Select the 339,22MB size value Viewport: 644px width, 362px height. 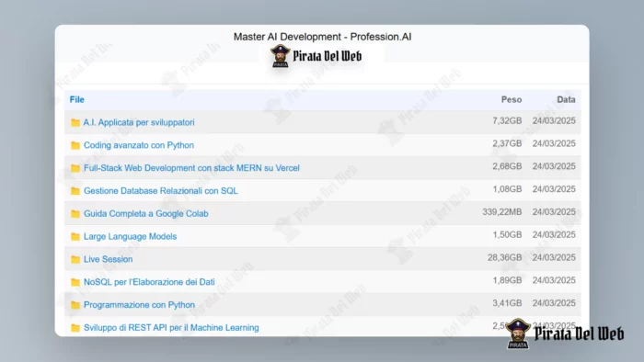click(502, 212)
